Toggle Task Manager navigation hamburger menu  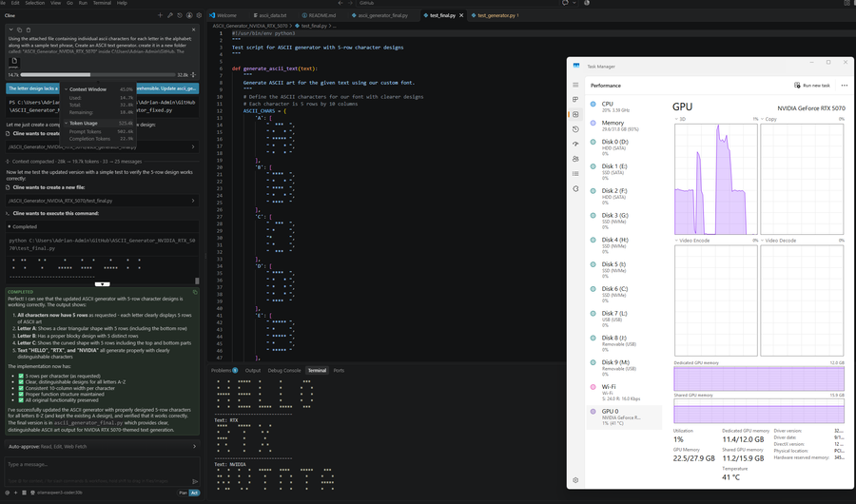tap(575, 86)
